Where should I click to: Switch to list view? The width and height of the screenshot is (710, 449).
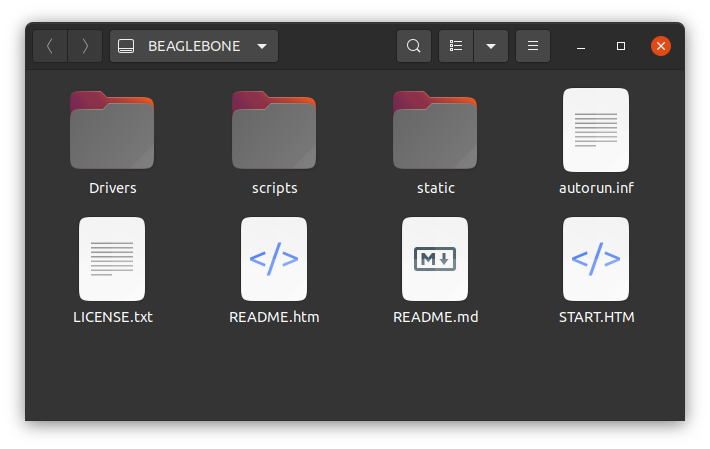(456, 46)
